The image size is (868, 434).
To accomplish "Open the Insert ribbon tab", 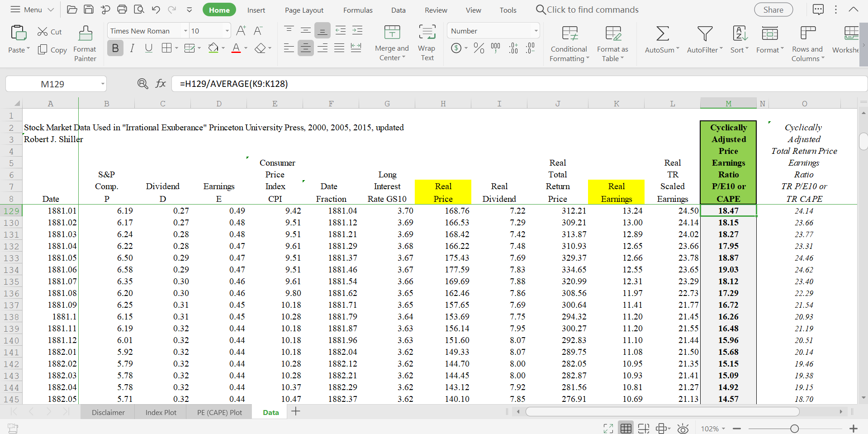I will [256, 10].
